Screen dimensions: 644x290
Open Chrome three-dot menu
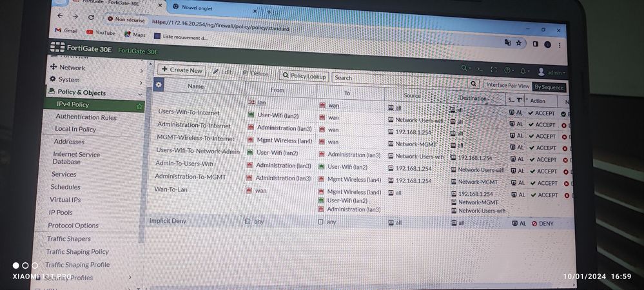pos(560,45)
